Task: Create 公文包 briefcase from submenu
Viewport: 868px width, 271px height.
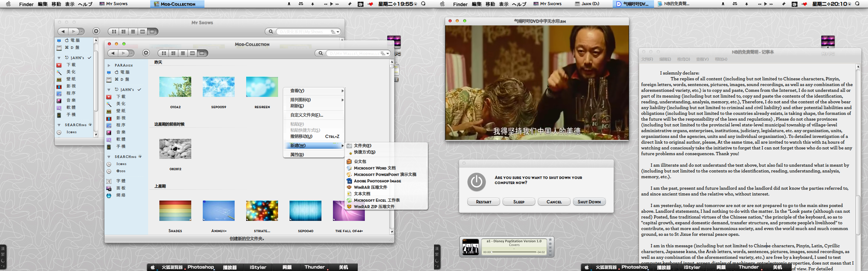Action: click(x=387, y=162)
